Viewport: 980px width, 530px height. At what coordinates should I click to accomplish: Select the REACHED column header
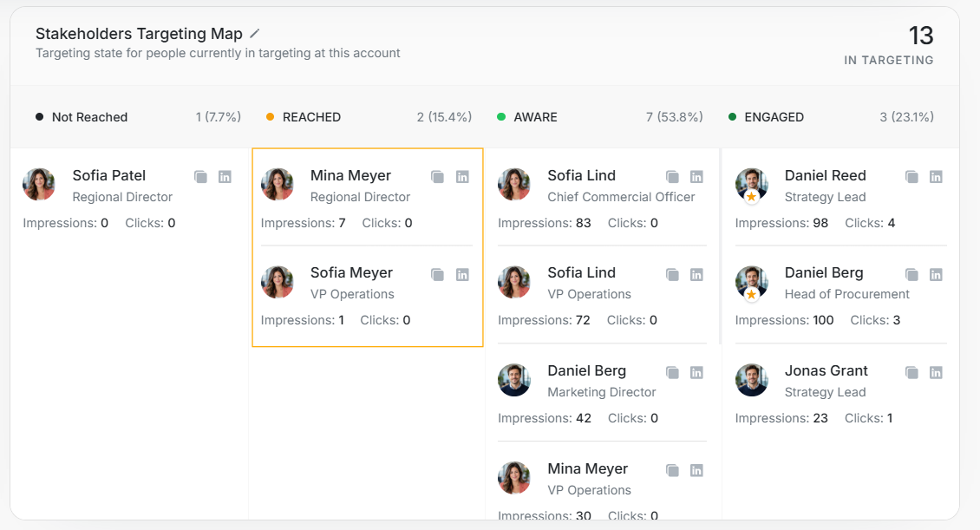coord(369,117)
